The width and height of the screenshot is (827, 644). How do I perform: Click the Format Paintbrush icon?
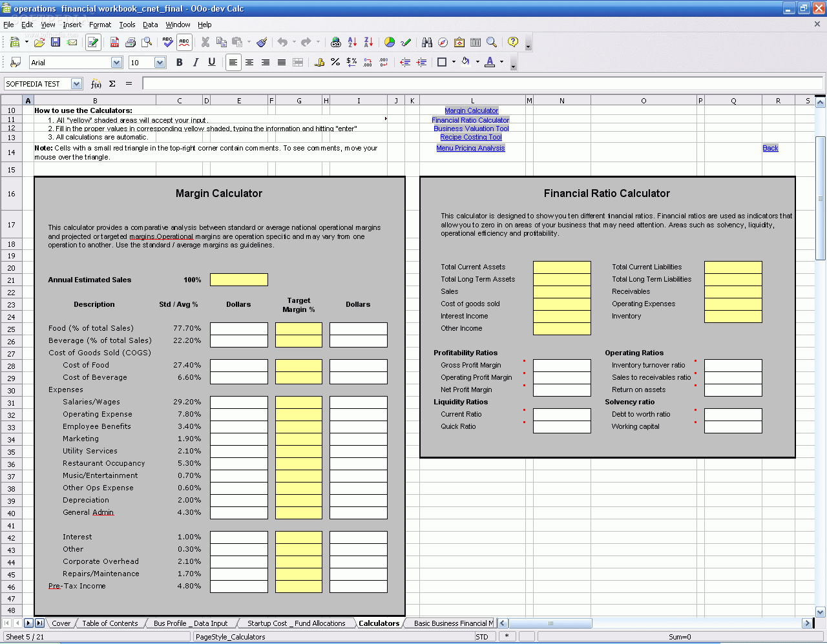tap(262, 42)
